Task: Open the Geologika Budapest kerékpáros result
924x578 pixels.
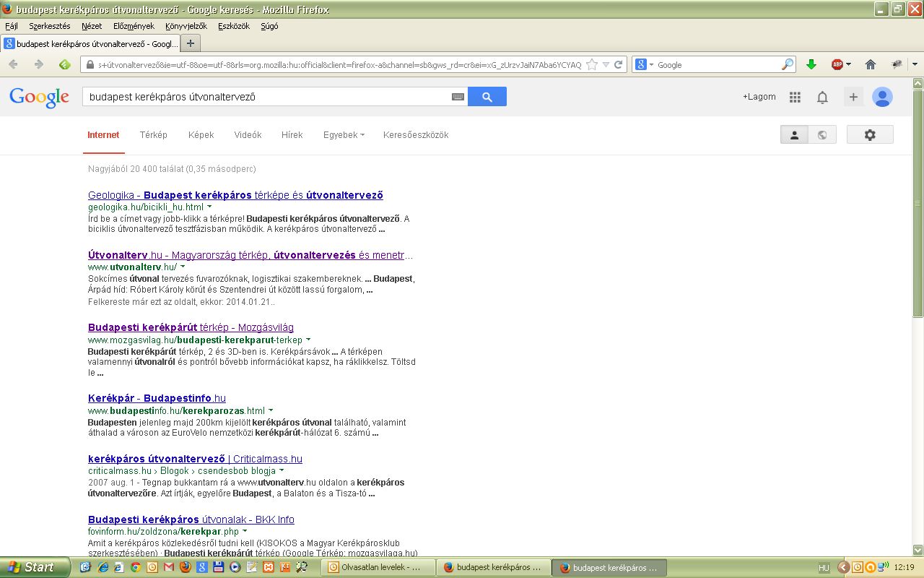Action: pos(235,195)
